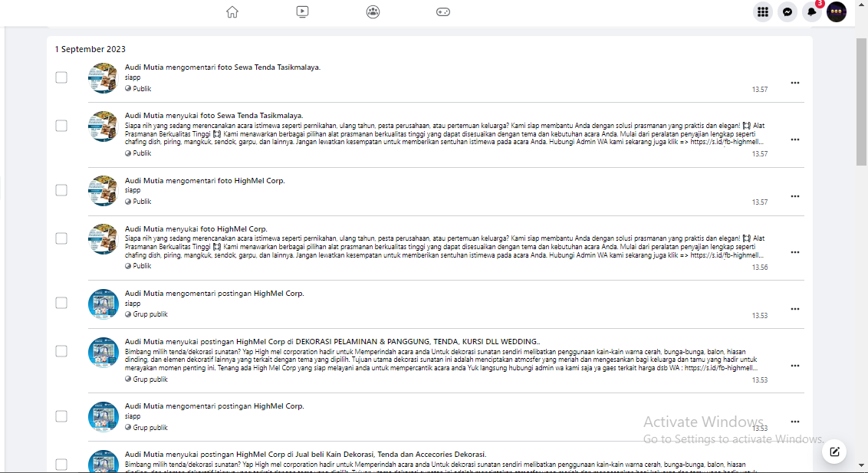
Task: Click 'Publik' label under mengomentari foto Sewa Tenda Tasikmalaya
Action: 142,88
